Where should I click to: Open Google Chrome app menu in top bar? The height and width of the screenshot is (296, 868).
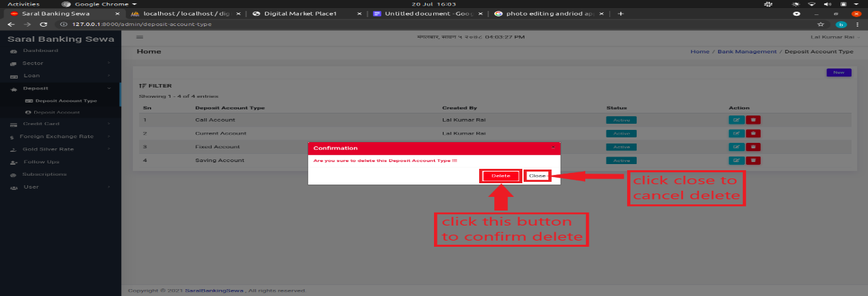(99, 4)
